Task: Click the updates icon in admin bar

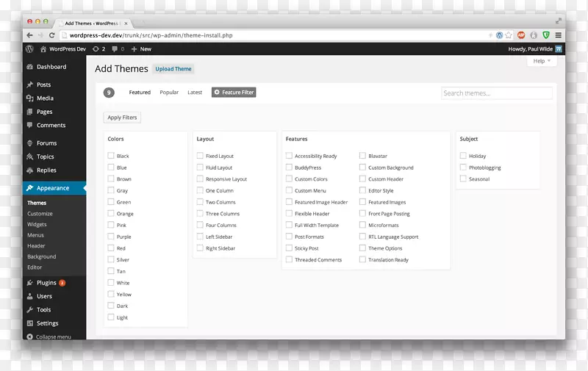Action: (x=96, y=49)
